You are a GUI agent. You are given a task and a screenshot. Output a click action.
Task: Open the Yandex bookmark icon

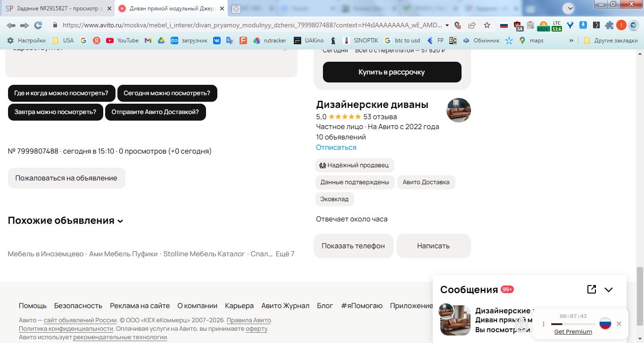pos(96,41)
